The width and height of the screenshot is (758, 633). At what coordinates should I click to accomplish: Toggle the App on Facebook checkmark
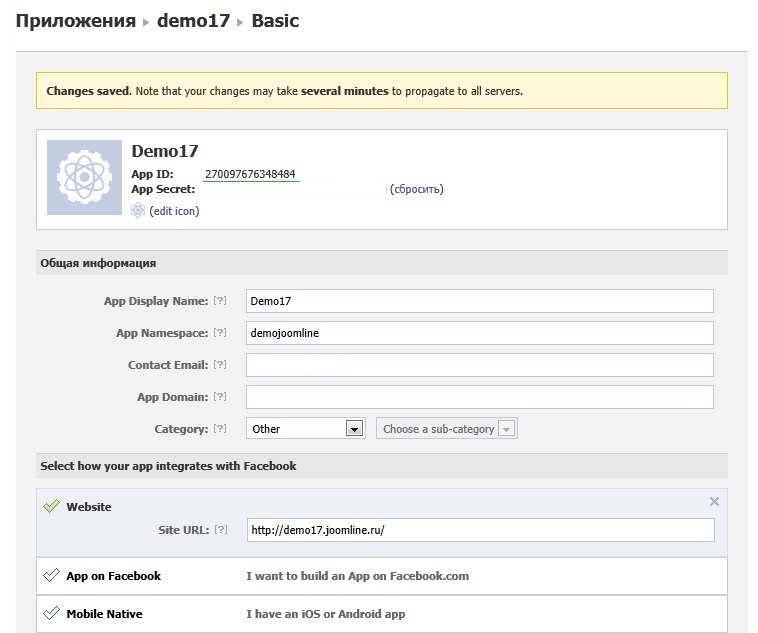point(51,575)
